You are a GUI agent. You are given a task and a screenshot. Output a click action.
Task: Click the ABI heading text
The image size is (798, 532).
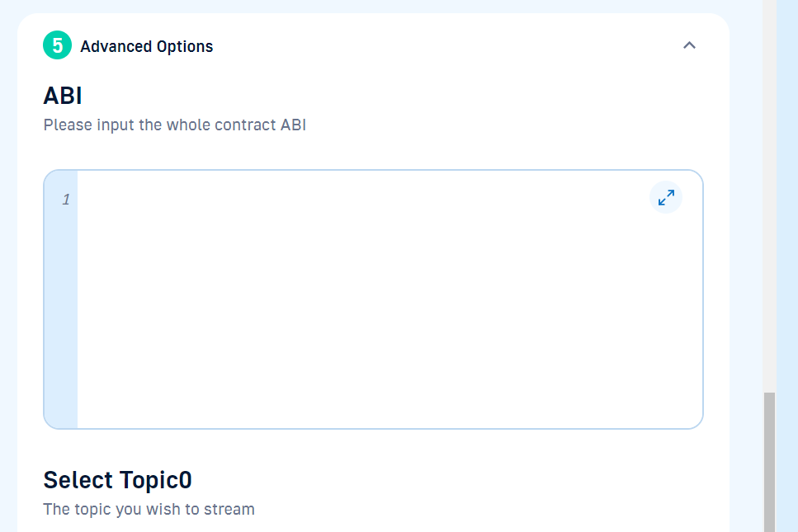[x=63, y=96]
